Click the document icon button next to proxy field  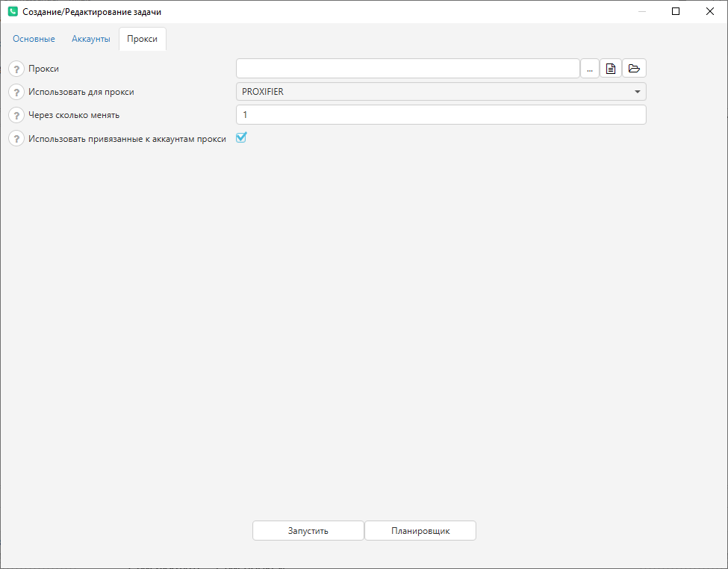[x=611, y=69]
